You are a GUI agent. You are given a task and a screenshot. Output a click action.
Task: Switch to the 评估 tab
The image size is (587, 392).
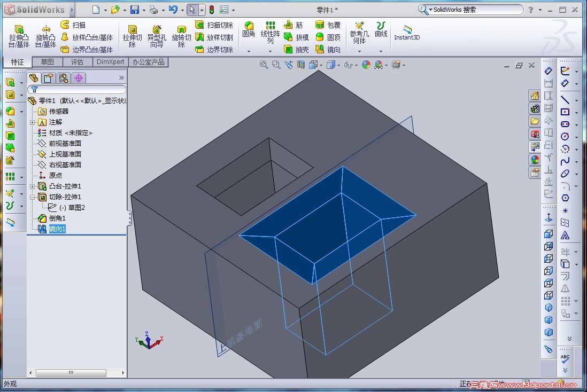coord(77,62)
